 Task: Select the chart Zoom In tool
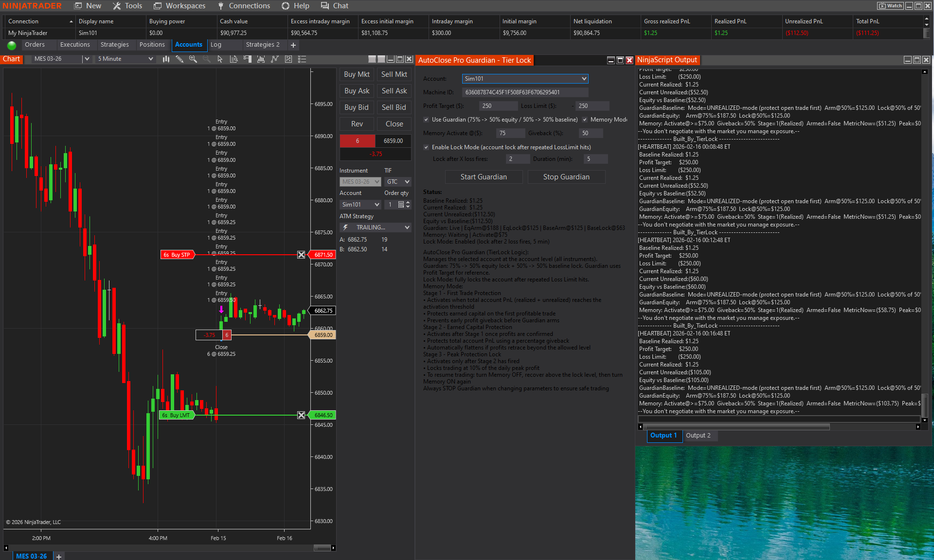(193, 59)
